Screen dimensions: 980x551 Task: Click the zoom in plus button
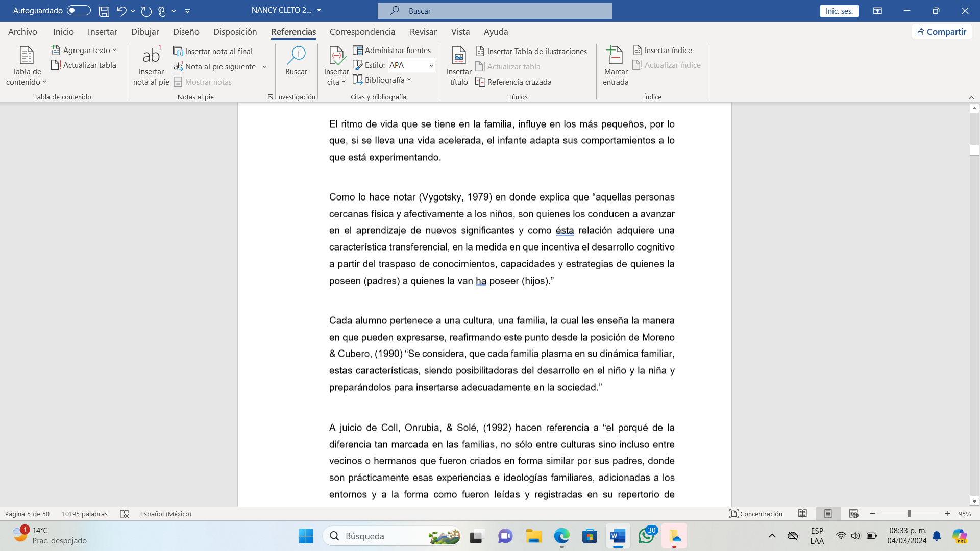pos(947,514)
